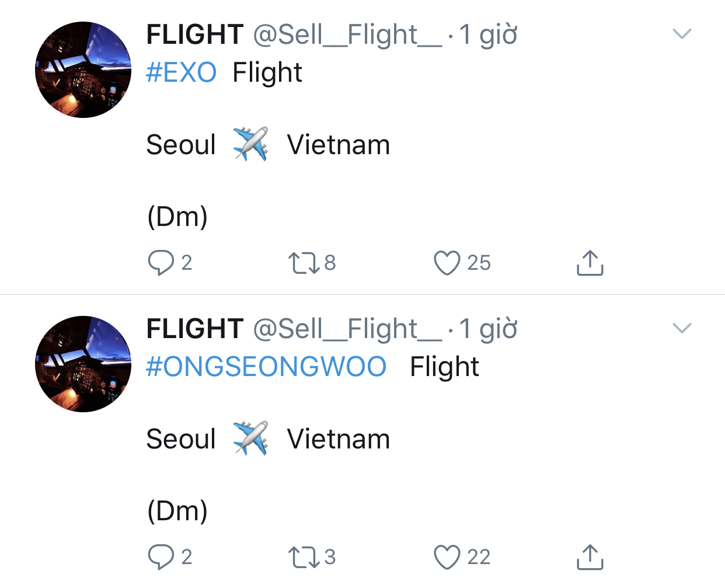Click FLIGHT display name on first tweet
The height and width of the screenshot is (588, 725).
click(194, 35)
